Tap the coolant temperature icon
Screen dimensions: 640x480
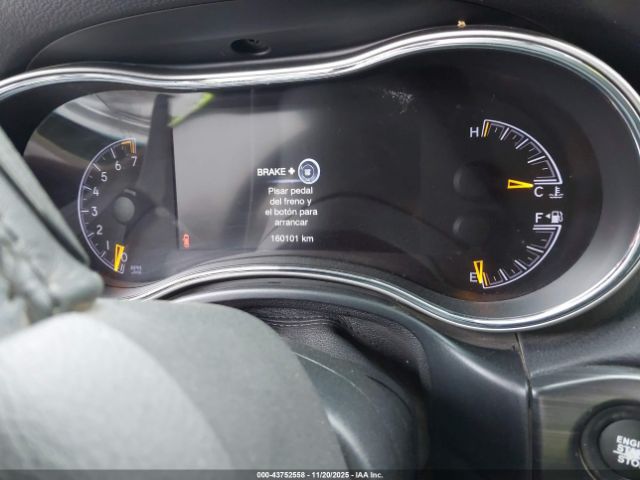[554, 189]
